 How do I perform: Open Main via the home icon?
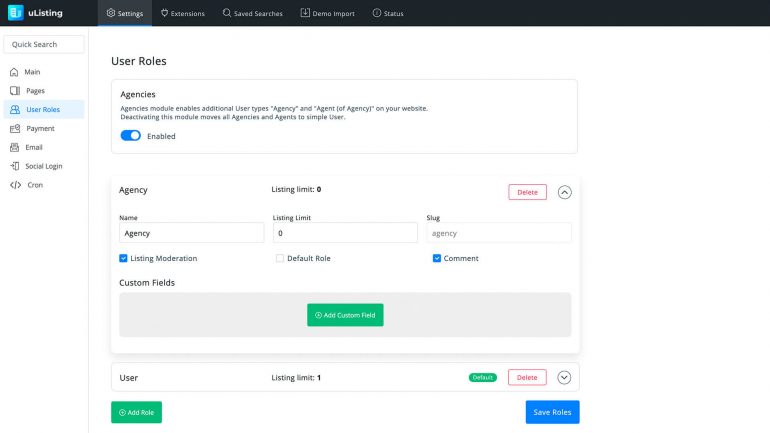coord(14,72)
